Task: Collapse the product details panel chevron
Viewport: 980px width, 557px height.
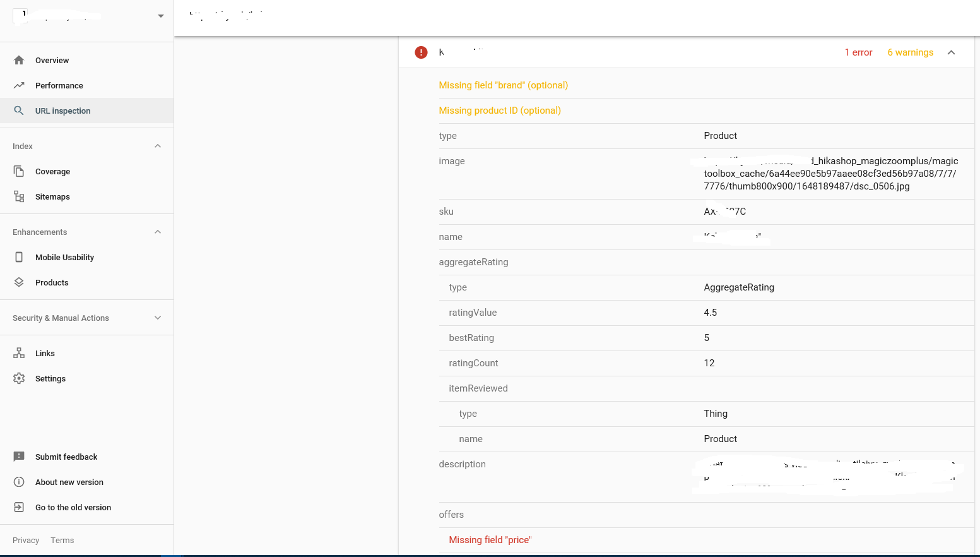Action: (951, 52)
